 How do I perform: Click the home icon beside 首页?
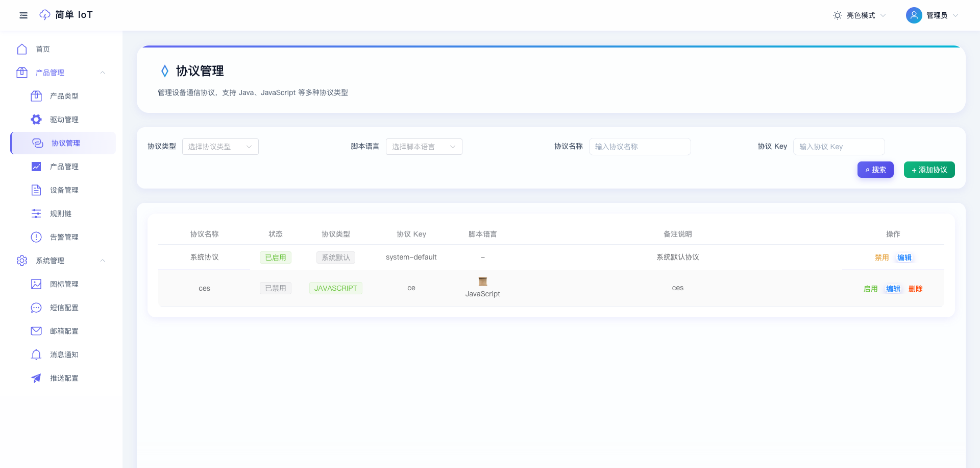coord(22,49)
